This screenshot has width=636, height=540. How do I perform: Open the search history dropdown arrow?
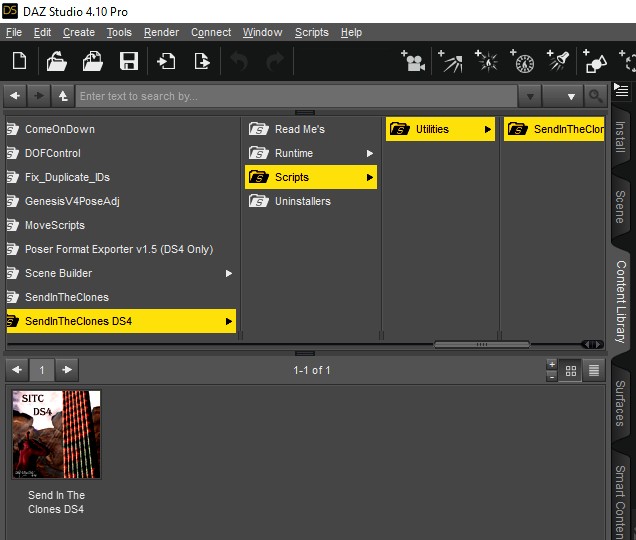[x=530, y=96]
